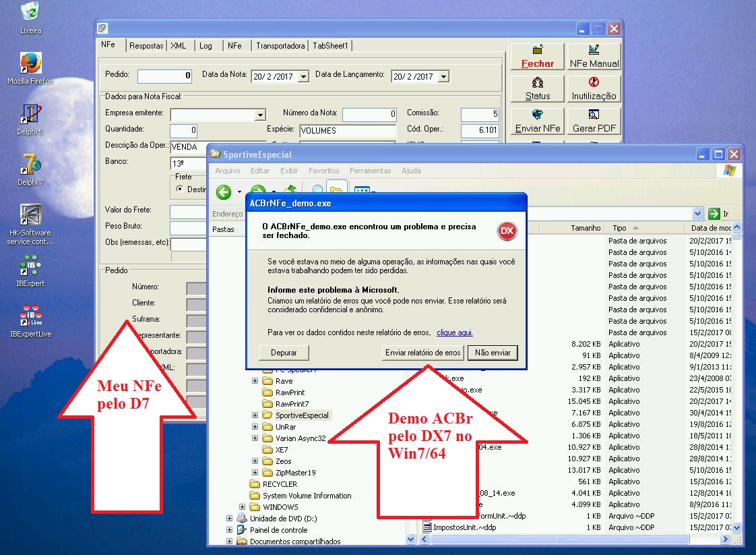Expand the Varian Async32 folder node
The height and width of the screenshot is (555, 756).
(255, 438)
